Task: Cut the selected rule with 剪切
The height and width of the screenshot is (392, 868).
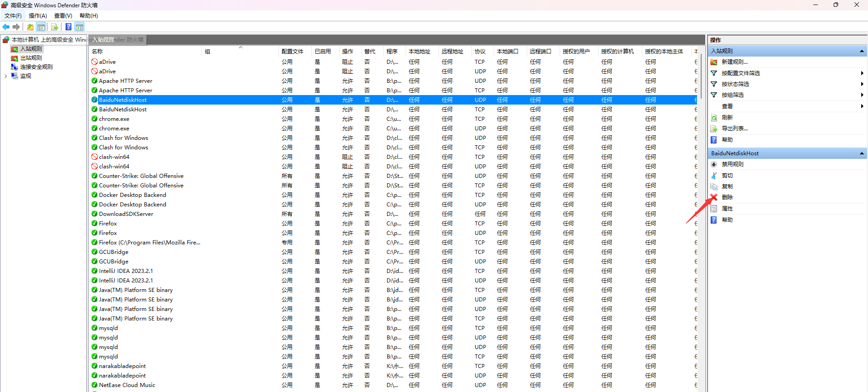Action: coord(727,176)
